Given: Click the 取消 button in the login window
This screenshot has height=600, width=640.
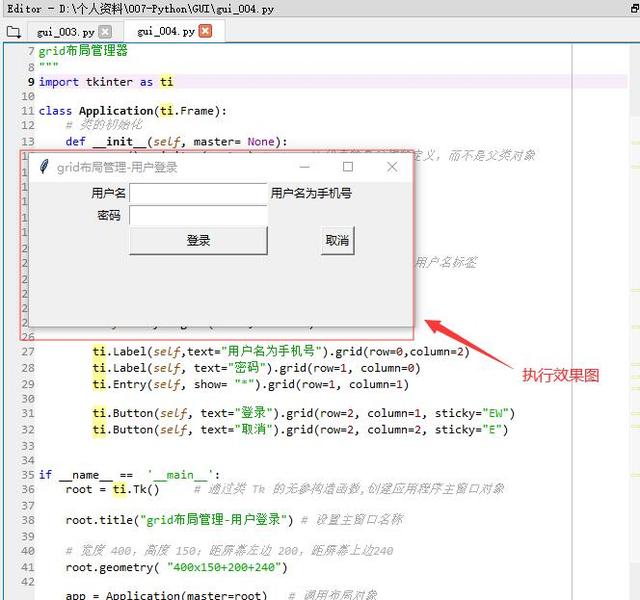Looking at the screenshot, I should (x=338, y=241).
